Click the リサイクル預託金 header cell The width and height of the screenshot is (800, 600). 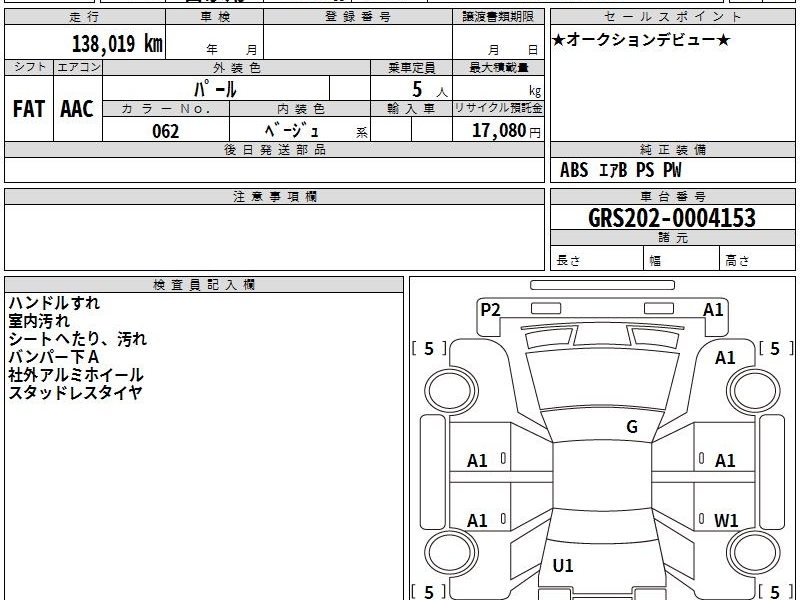[x=498, y=109]
